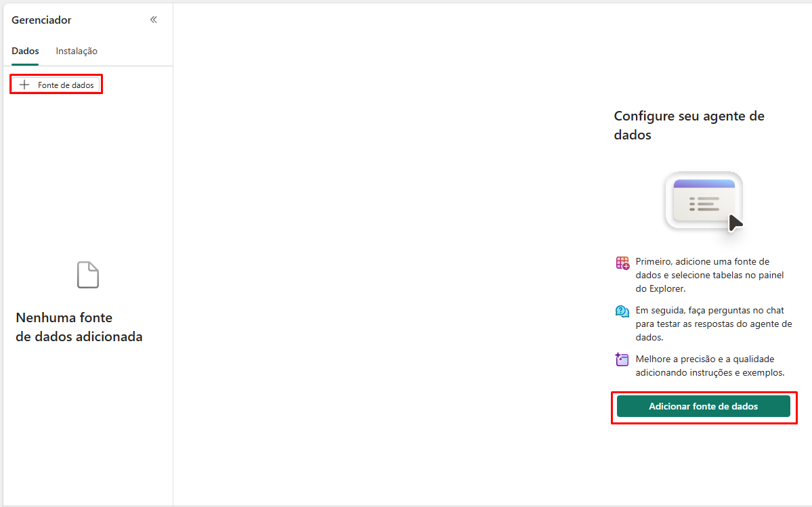Image resolution: width=812 pixels, height=507 pixels.
Task: Click the data agent illustration card
Action: 704,202
